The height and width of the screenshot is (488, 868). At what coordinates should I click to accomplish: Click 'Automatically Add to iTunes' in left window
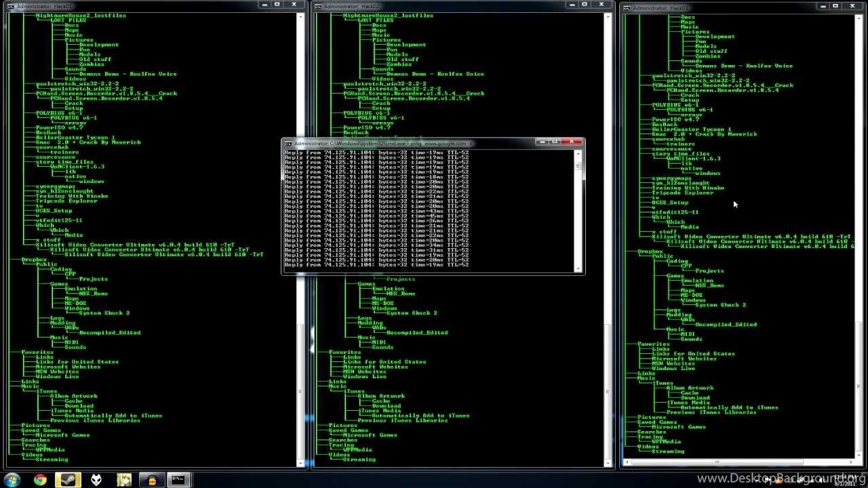point(113,415)
